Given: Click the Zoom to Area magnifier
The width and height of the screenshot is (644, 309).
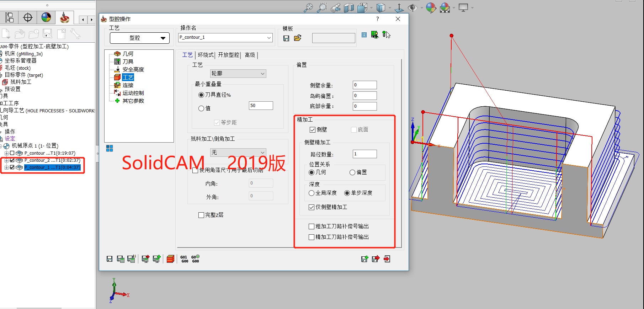Looking at the screenshot, I should point(322,7).
